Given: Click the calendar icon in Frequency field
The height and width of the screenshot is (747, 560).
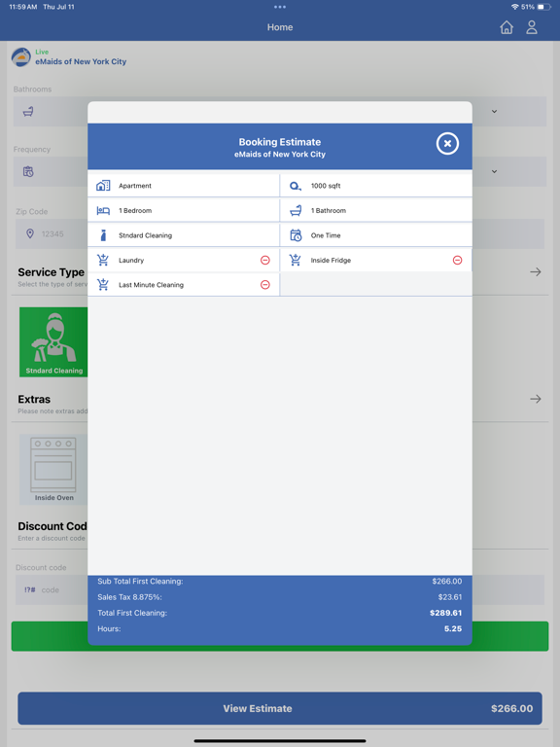Looking at the screenshot, I should tap(28, 171).
